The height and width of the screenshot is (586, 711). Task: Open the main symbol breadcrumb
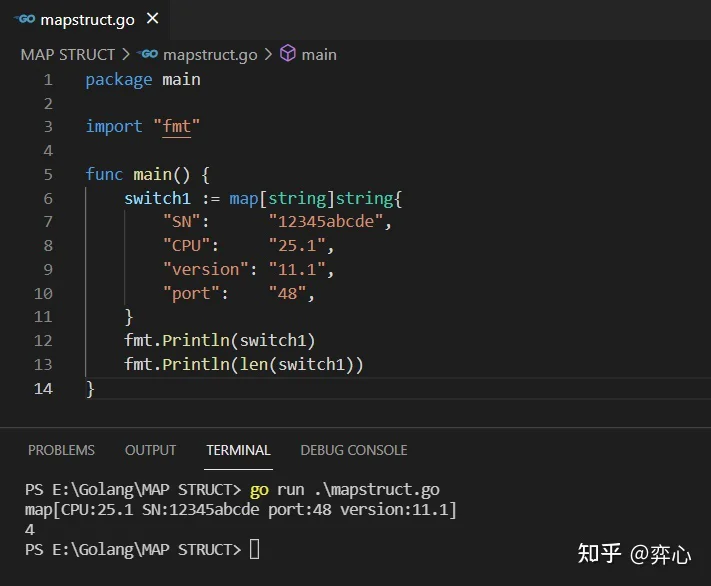(x=319, y=55)
